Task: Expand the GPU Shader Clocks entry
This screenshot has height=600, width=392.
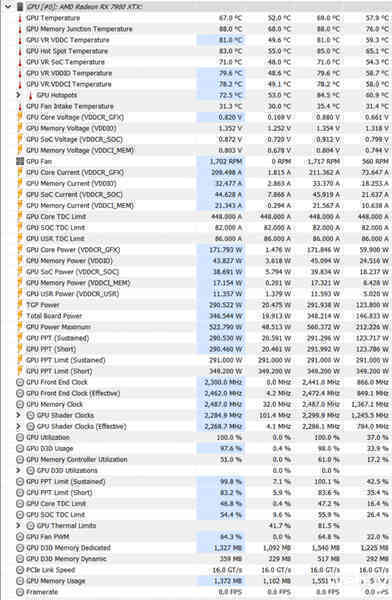Action: (x=18, y=415)
